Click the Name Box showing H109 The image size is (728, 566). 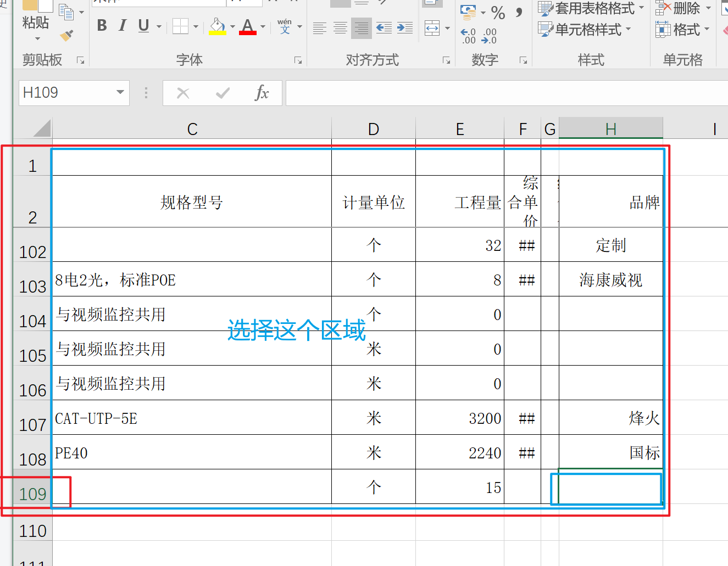66,93
